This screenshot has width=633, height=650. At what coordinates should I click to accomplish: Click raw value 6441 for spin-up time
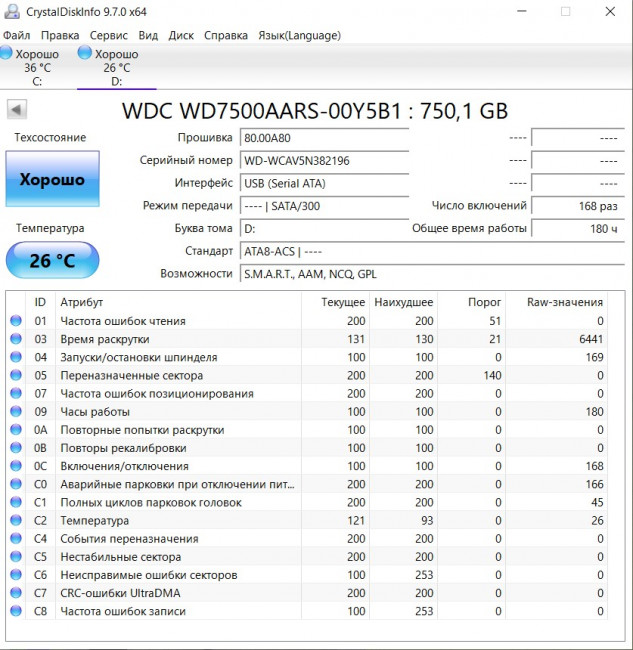tap(591, 339)
